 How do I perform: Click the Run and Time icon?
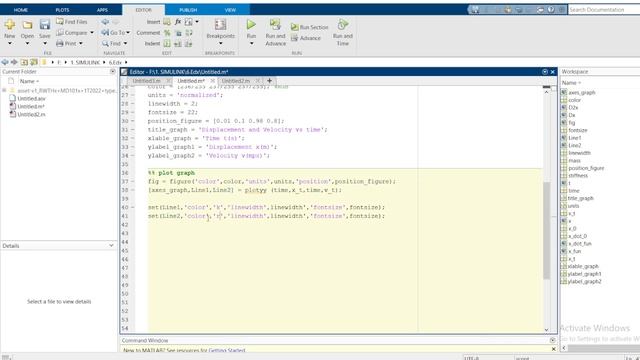343,25
